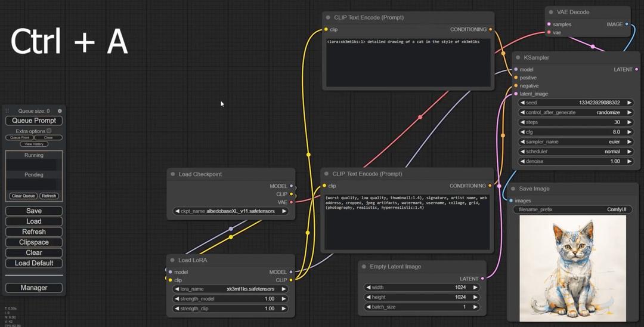The height and width of the screenshot is (327, 644).
Task: Open the settings gear beside Queue size
Action: [60, 111]
